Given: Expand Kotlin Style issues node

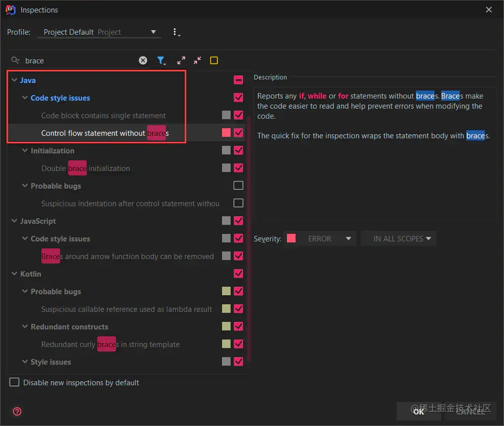Looking at the screenshot, I should tap(25, 362).
